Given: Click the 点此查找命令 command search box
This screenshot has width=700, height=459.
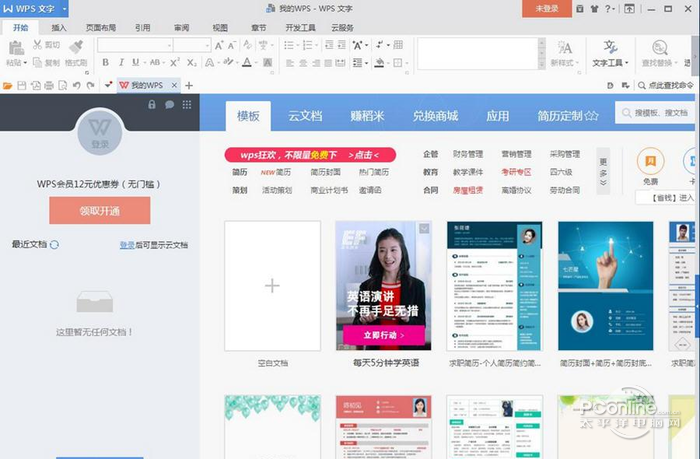Looking at the screenshot, I should coord(666,85).
